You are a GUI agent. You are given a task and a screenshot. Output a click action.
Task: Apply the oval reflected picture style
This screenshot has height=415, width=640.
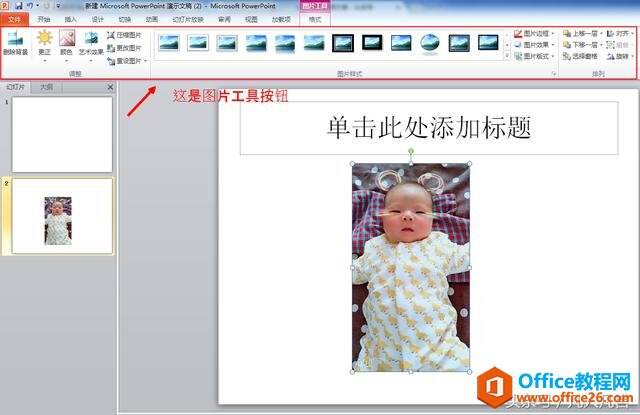coord(430,43)
